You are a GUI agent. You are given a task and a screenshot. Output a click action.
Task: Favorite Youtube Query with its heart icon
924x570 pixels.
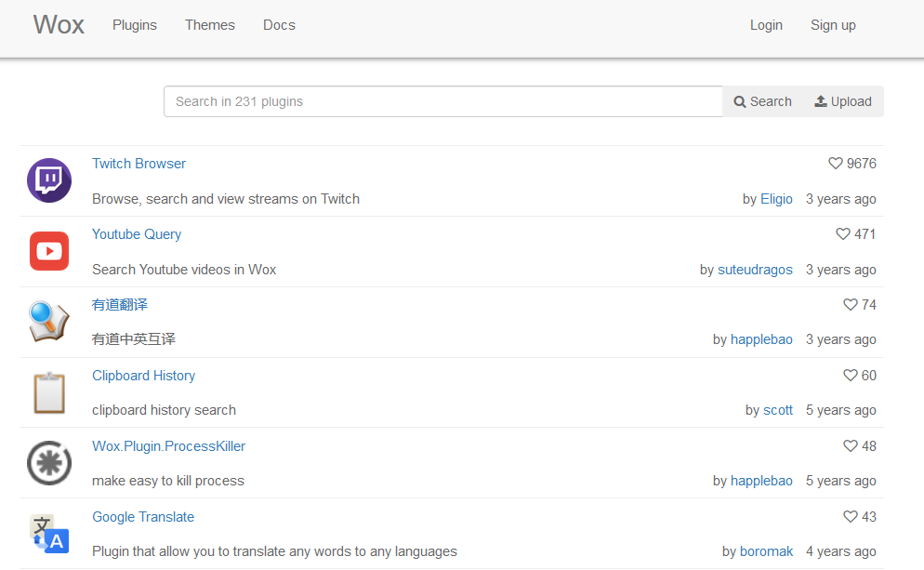click(x=841, y=233)
